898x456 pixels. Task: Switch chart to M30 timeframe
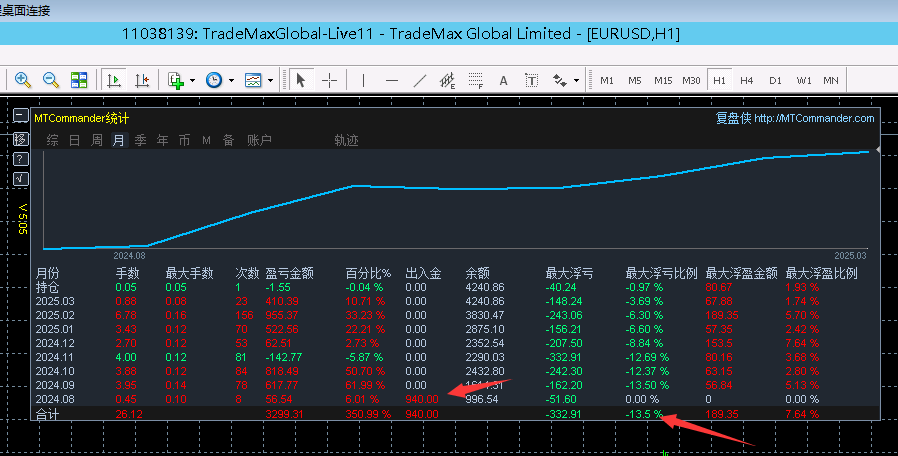[691, 81]
